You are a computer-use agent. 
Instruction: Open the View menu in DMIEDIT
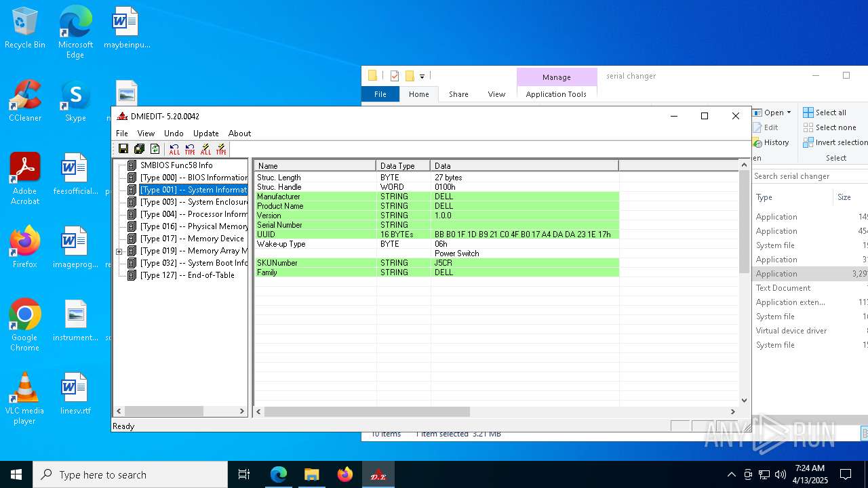coord(146,134)
